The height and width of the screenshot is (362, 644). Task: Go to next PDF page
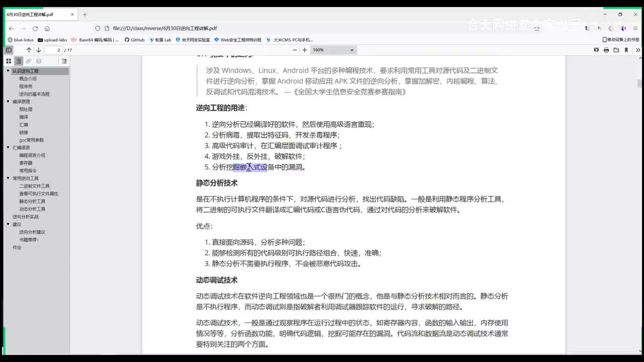tap(38, 50)
